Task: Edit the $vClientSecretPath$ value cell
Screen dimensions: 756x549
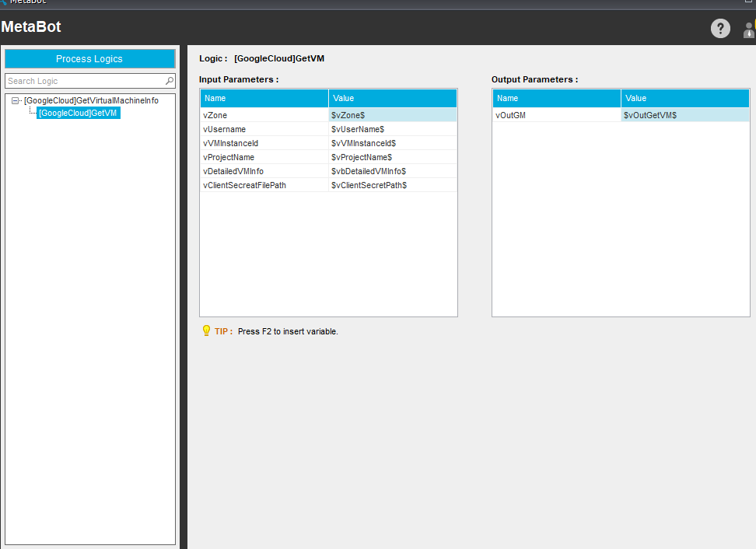Action: click(393, 185)
